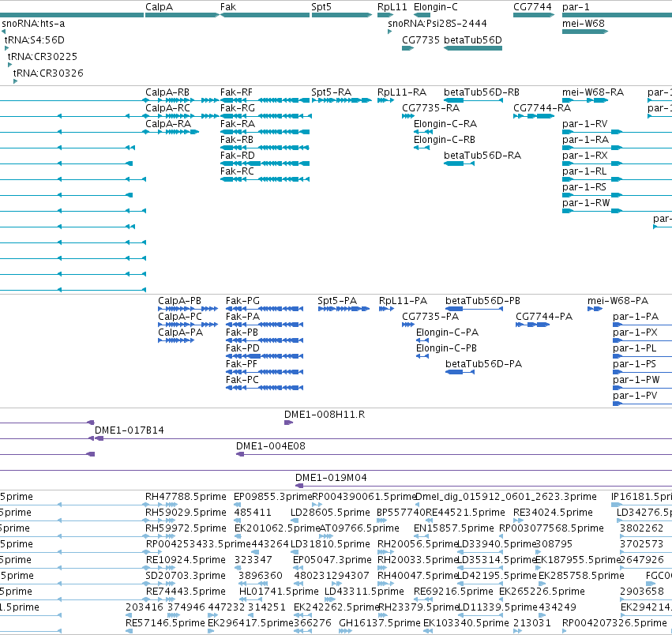Select CG7744-RA transcript label
Image resolution: width=672 pixels, height=635 pixels.
[542, 108]
